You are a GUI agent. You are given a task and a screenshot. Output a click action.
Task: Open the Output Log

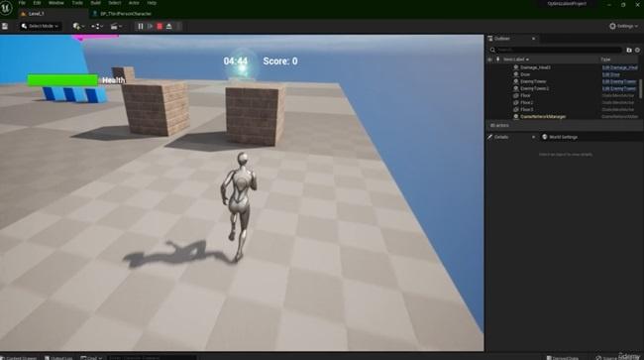[58, 358]
